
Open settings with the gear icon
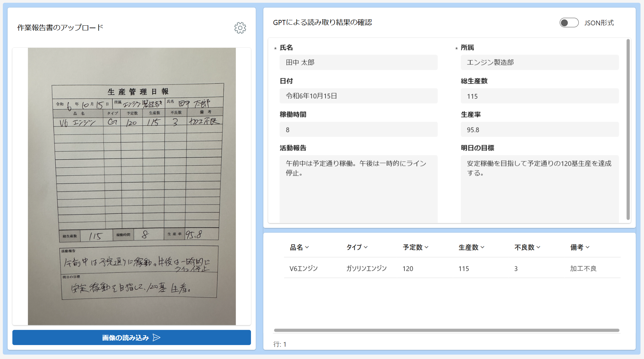click(240, 28)
